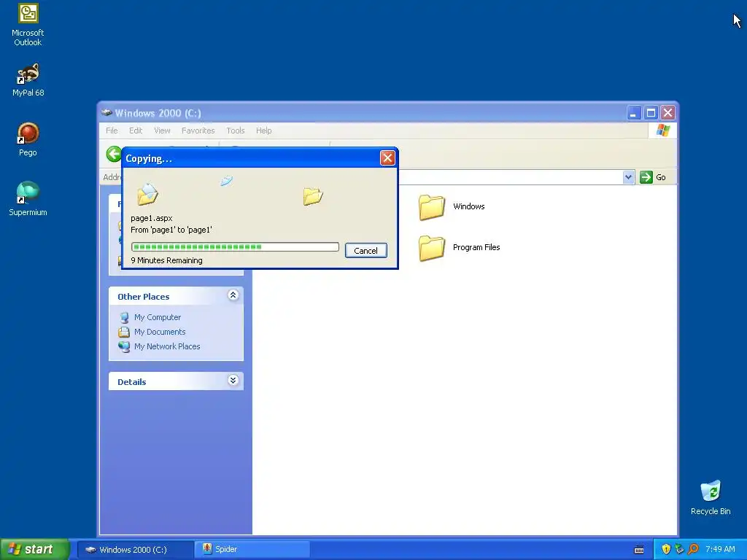Close the Copying dialog
747x560 pixels.
click(387, 158)
